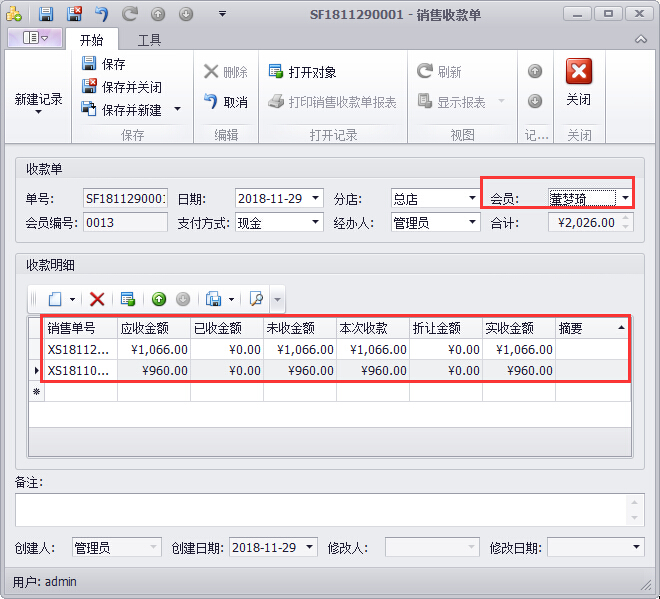This screenshot has height=599, width=660.
Task: Open the 日期 date dropdown
Action: click(316, 198)
